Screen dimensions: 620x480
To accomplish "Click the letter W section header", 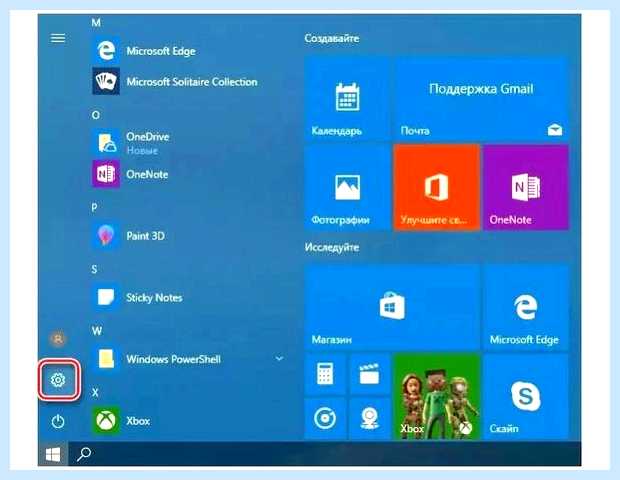I will [x=96, y=331].
